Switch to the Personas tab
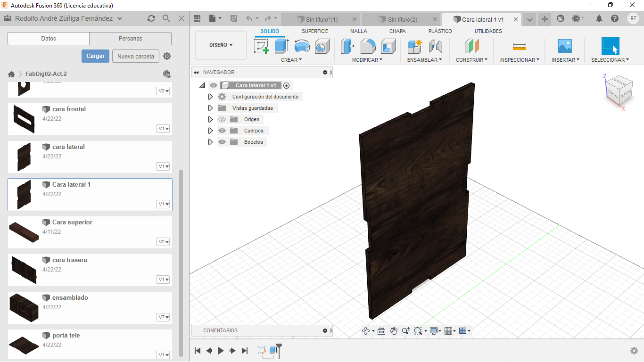The image size is (644, 362). click(131, 39)
